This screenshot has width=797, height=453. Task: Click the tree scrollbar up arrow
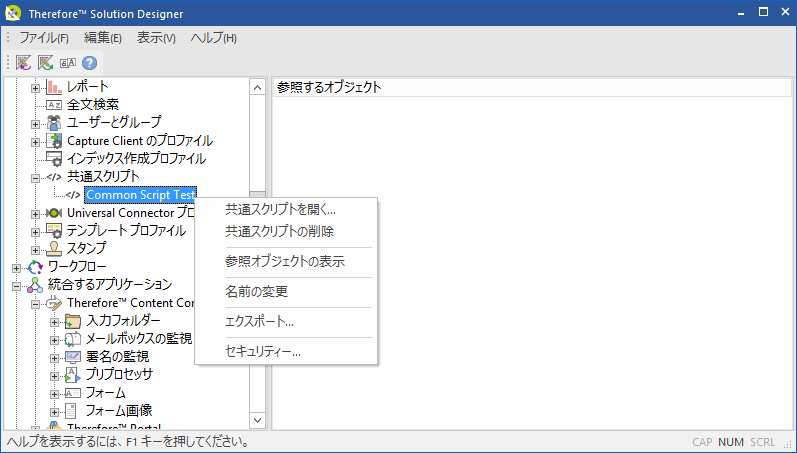click(x=258, y=87)
